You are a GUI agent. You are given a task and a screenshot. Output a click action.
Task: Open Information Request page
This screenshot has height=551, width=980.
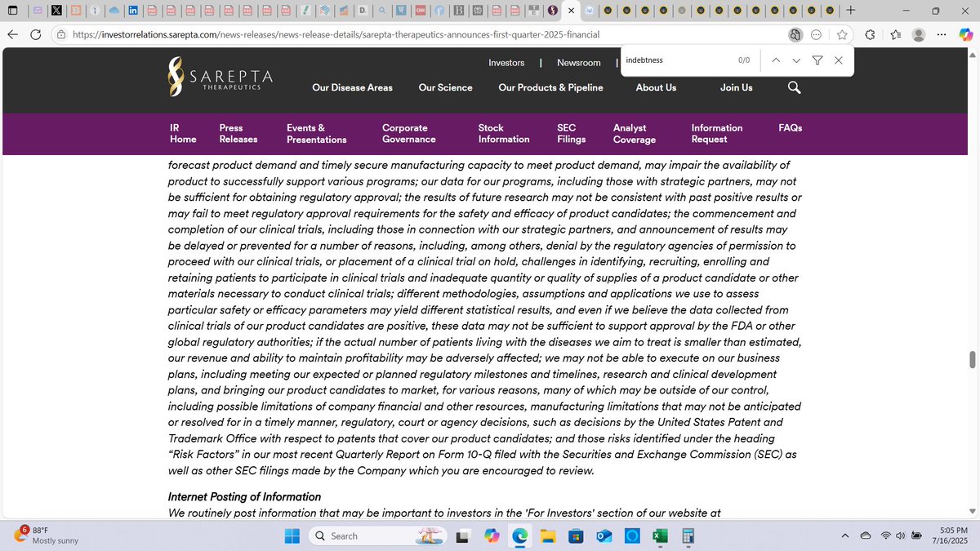point(716,134)
